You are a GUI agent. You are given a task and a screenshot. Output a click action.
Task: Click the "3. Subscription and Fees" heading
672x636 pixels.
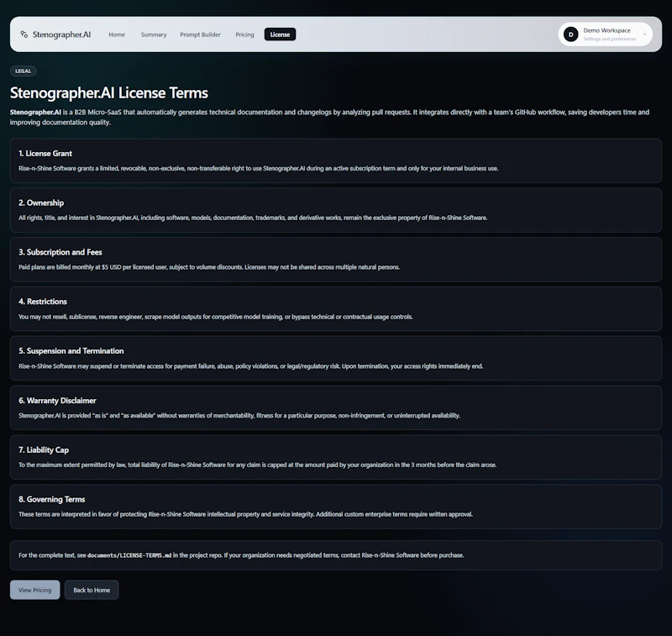60,252
